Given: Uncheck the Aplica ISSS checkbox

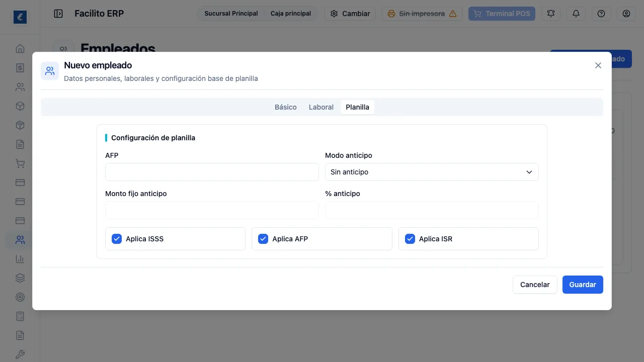Looking at the screenshot, I should click(x=117, y=239).
